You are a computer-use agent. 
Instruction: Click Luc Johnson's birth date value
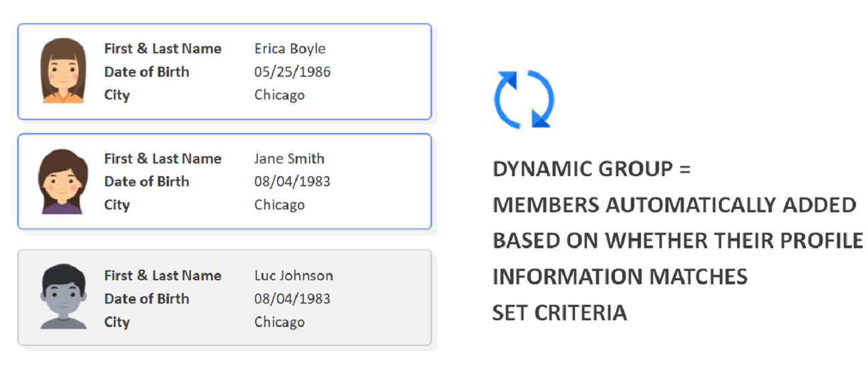coord(292,298)
